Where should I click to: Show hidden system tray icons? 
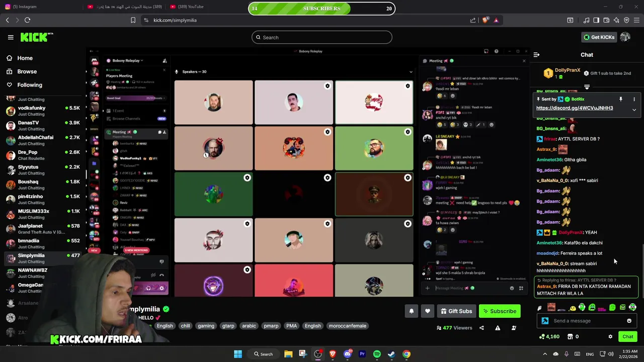(544, 354)
